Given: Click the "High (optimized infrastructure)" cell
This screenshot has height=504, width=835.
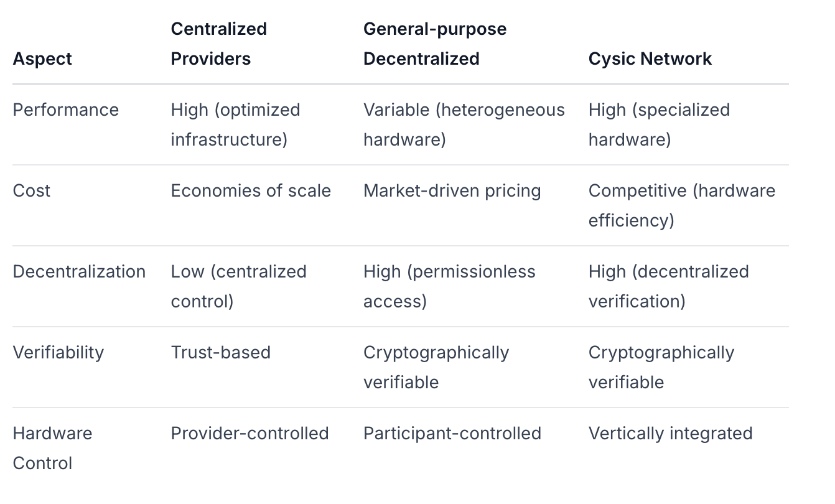Looking at the screenshot, I should coord(235,124).
